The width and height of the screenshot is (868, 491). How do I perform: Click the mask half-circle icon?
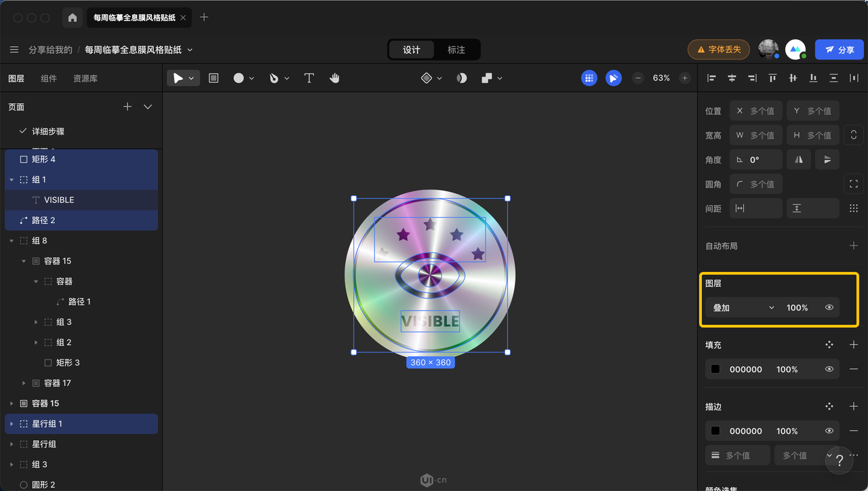462,78
